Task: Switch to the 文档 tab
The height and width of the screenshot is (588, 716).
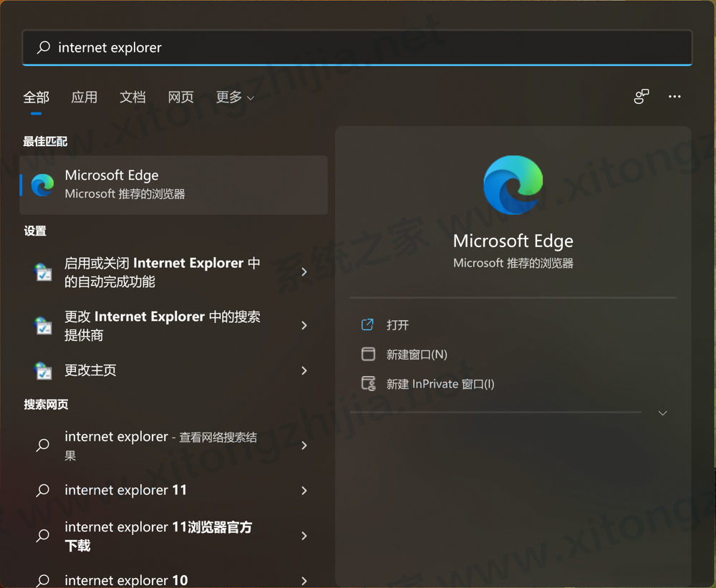Action: click(x=132, y=97)
